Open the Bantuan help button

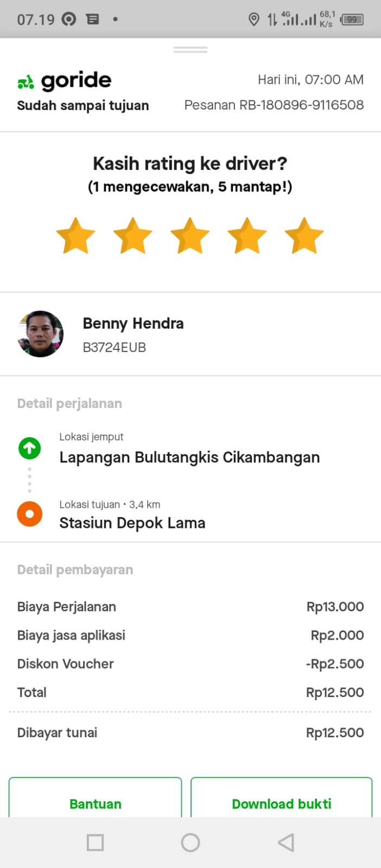(x=96, y=803)
